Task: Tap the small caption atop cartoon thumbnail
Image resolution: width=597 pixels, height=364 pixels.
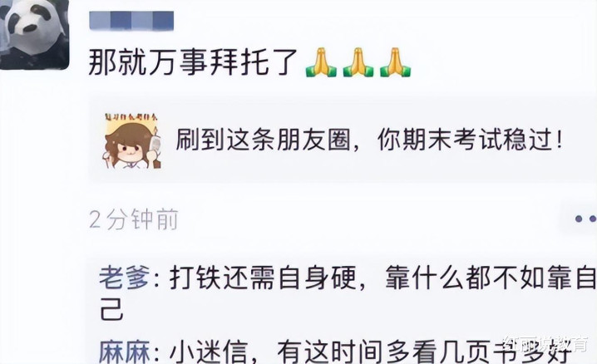Action: (131, 117)
